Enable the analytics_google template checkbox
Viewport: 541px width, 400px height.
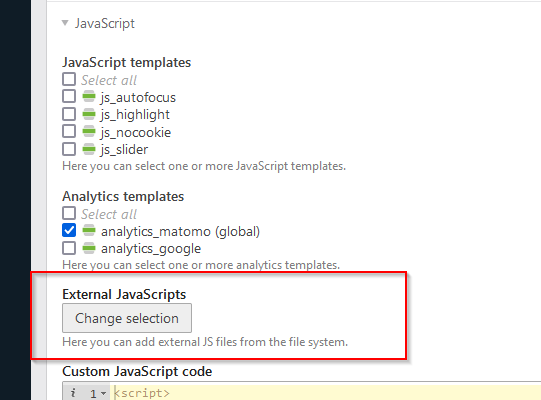69,248
